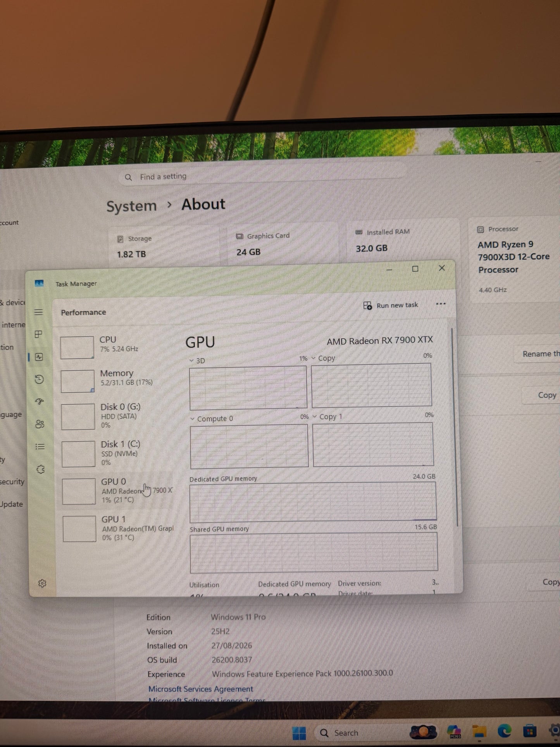
Task: Click System breadcrumb in Settings
Action: [132, 206]
